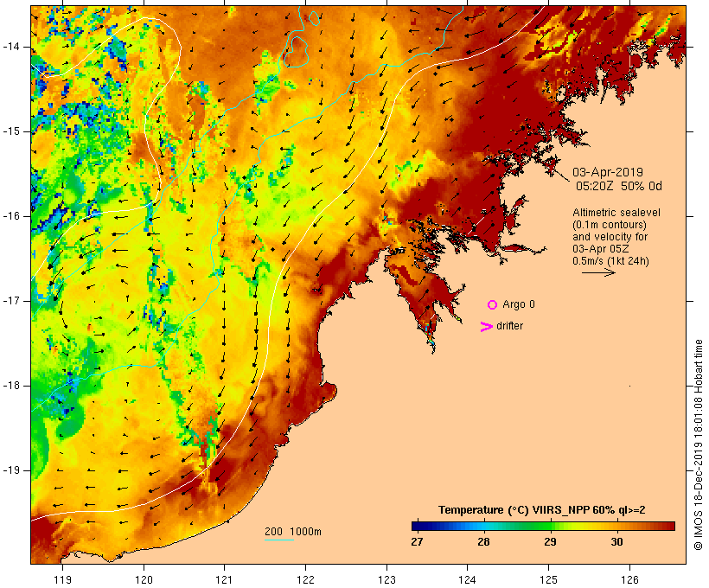This screenshot has width=709, height=588.
Task: Click the IMOS copyright timestamp text
Action: [698, 444]
